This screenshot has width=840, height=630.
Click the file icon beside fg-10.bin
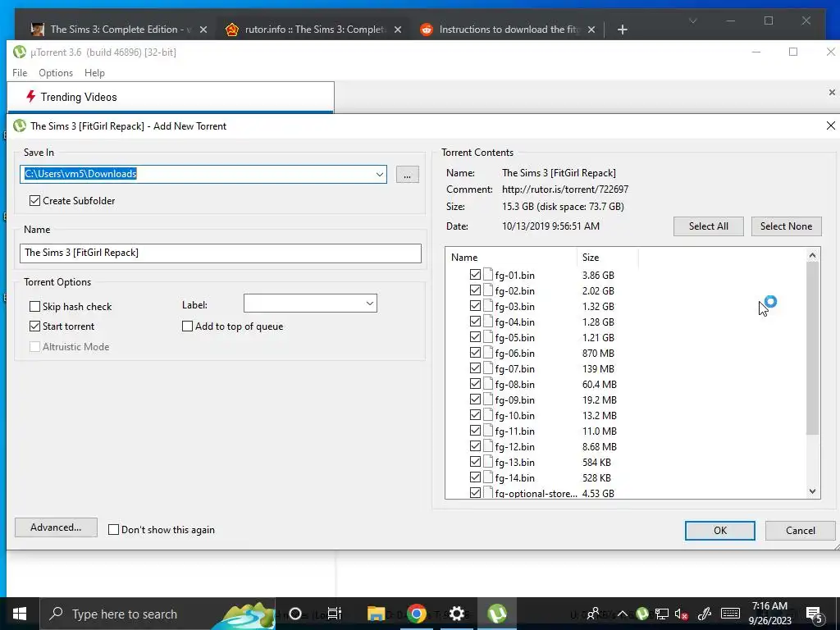(487, 415)
